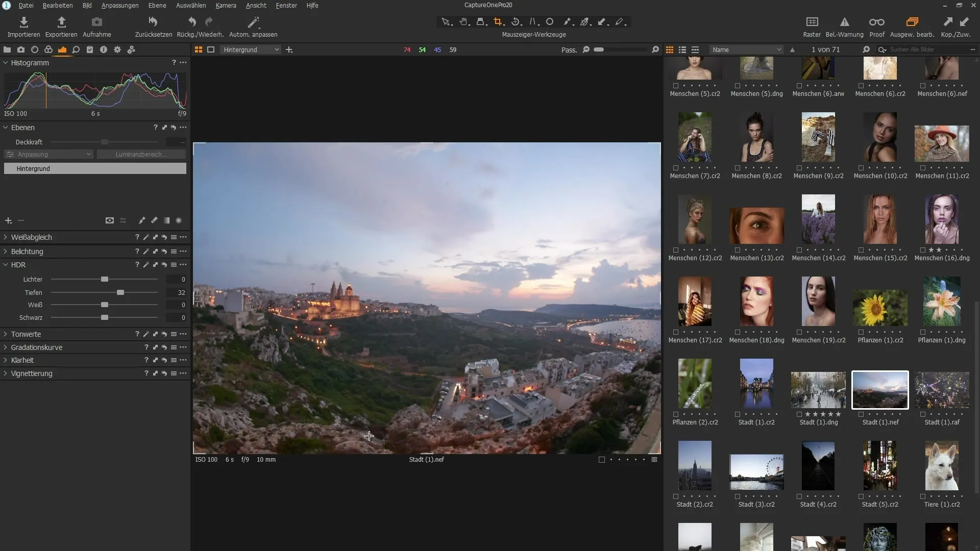This screenshot has width=980, height=551.
Task: Open the Fenster menu
Action: (286, 6)
